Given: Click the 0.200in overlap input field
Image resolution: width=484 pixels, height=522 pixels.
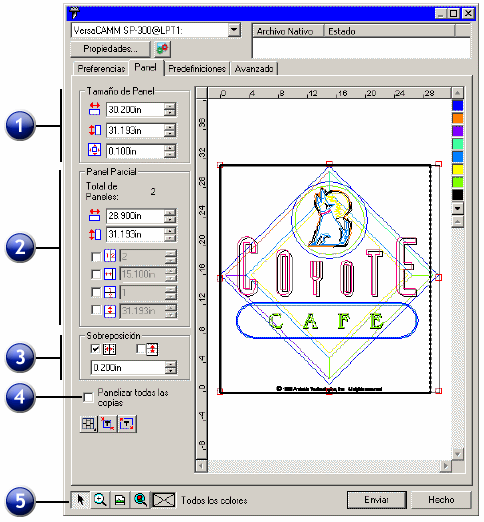Looking at the screenshot, I should pyautogui.click(x=128, y=367).
